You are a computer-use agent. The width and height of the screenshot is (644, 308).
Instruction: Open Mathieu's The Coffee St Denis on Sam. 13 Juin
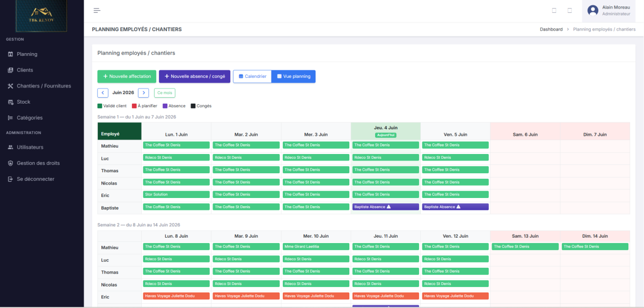click(x=525, y=246)
